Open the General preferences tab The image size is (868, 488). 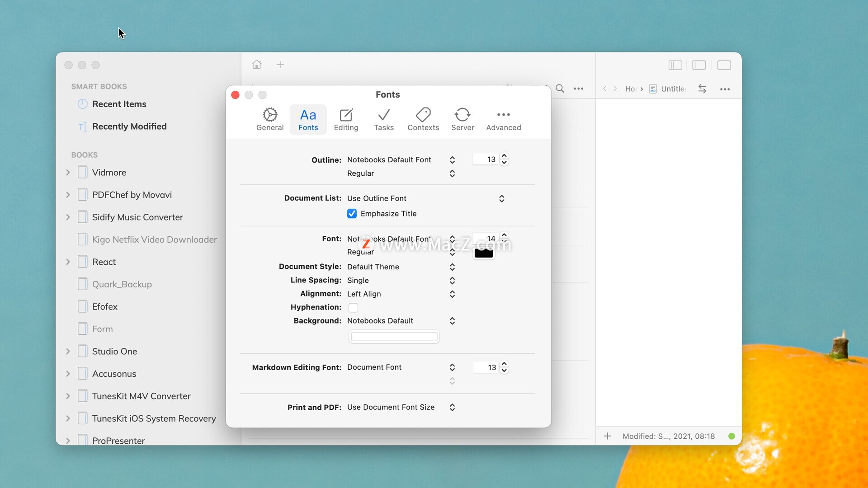click(x=270, y=120)
